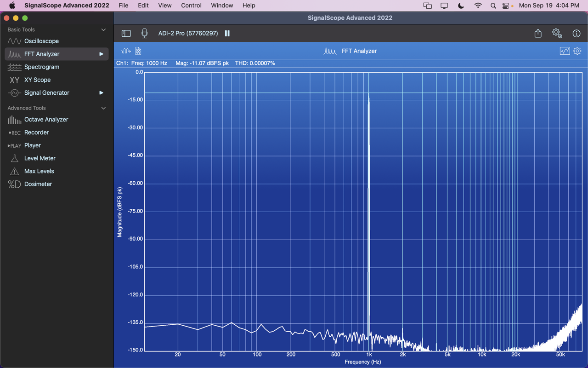Image resolution: width=588 pixels, height=368 pixels.
Task: Open the SignalScope Advanced 2022 app menu
Action: click(67, 6)
